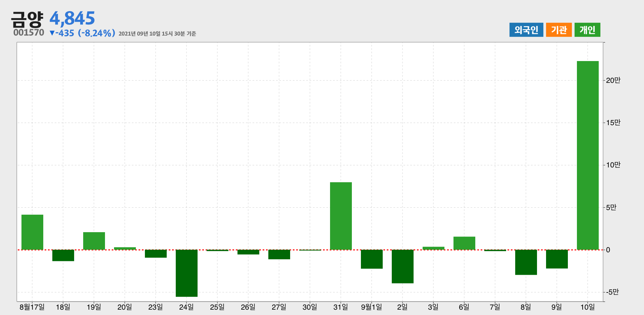The width and height of the screenshot is (644, 315).
Task: Select the 9일 negative bar
Action: pos(557,259)
